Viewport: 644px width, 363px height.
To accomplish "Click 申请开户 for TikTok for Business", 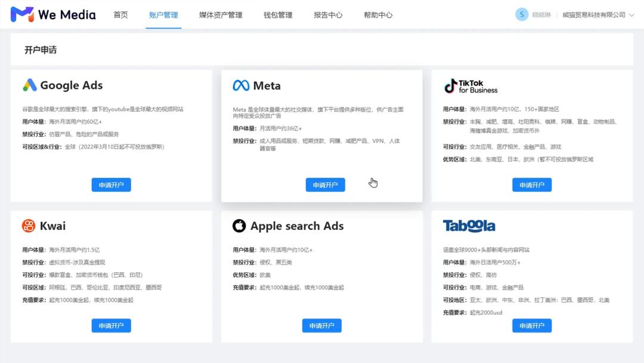I will (532, 184).
